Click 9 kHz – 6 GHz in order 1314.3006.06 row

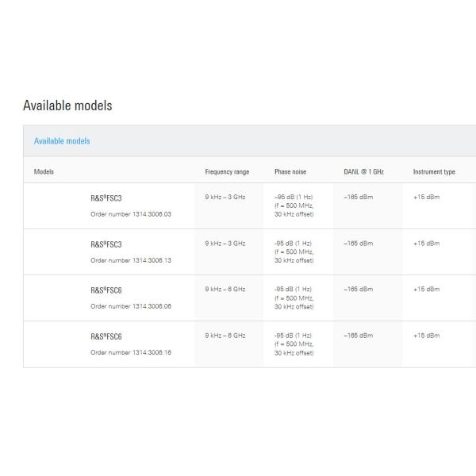pos(225,290)
